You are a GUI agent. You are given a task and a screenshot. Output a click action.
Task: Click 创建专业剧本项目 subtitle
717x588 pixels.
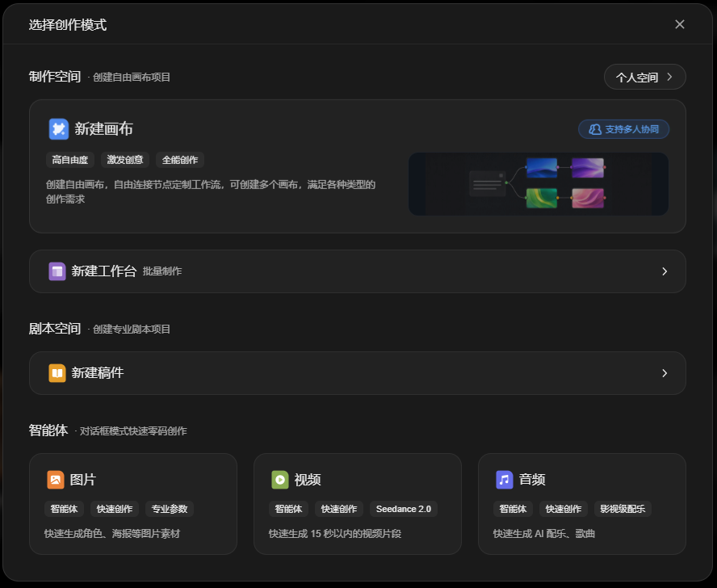[x=132, y=330]
